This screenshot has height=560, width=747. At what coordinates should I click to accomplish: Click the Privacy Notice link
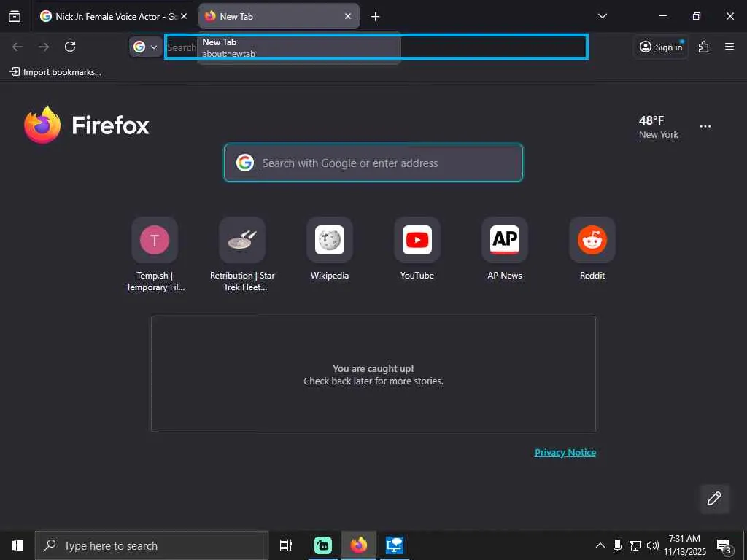click(x=565, y=452)
